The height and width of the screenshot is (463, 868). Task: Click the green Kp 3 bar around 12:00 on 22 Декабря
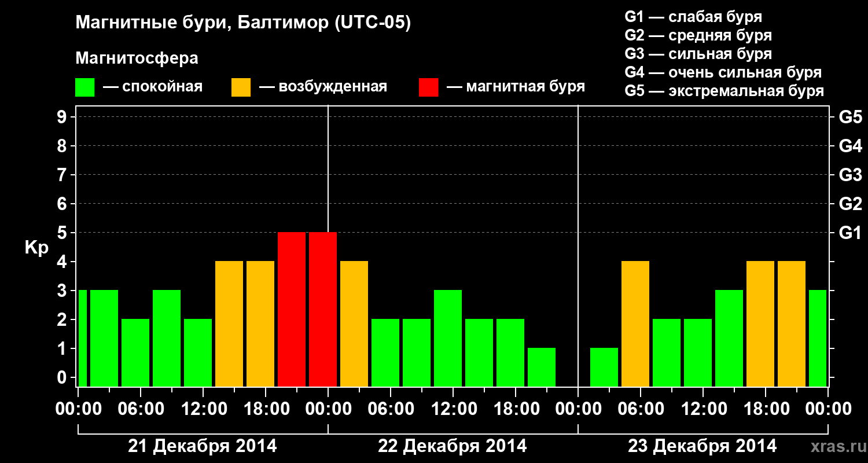448,338
